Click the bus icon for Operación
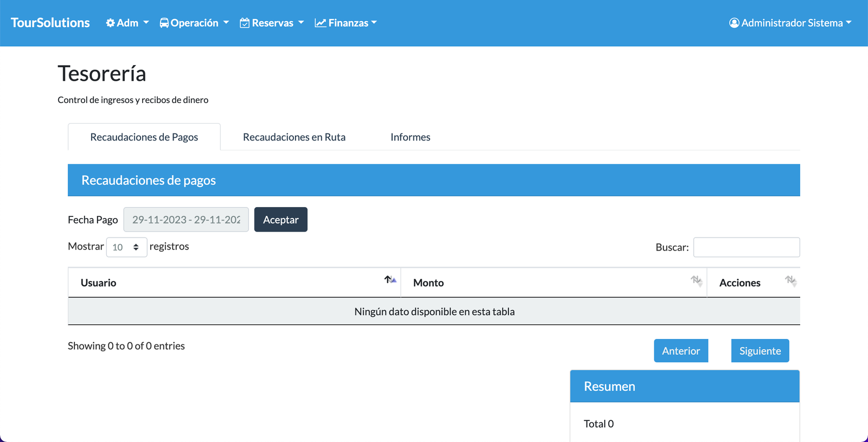The width and height of the screenshot is (868, 442). [x=164, y=23]
